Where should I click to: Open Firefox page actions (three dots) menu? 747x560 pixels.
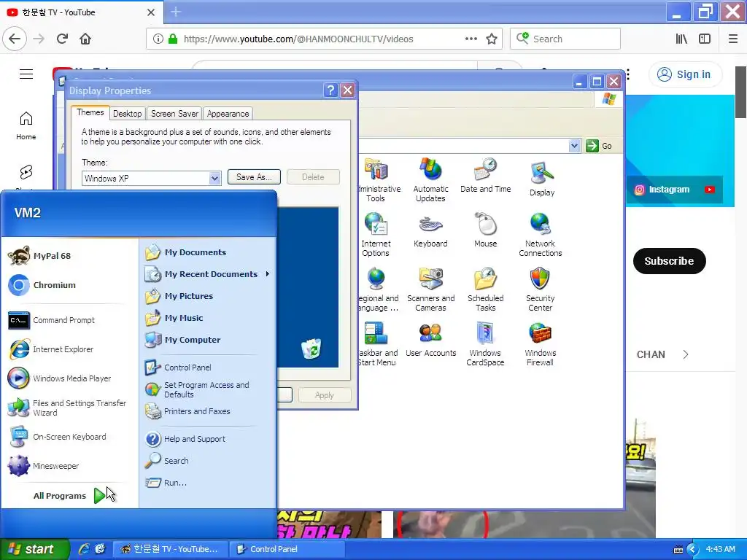[x=471, y=39]
